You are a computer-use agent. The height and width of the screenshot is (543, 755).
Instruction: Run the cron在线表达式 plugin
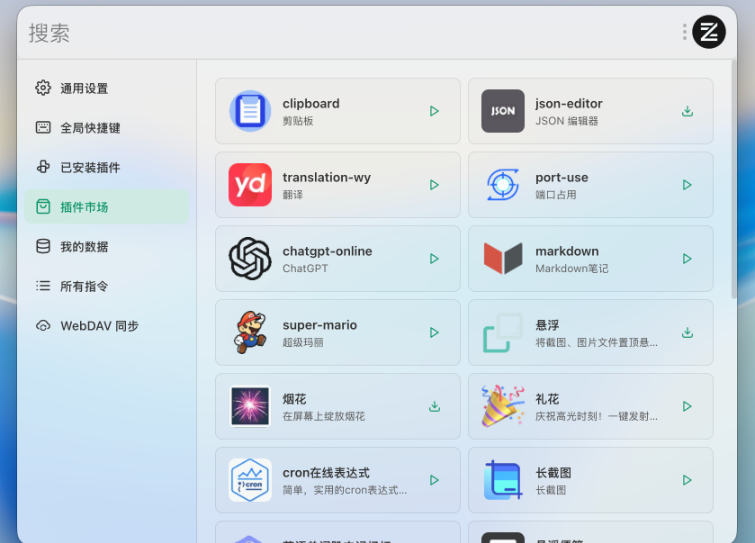[434, 480]
